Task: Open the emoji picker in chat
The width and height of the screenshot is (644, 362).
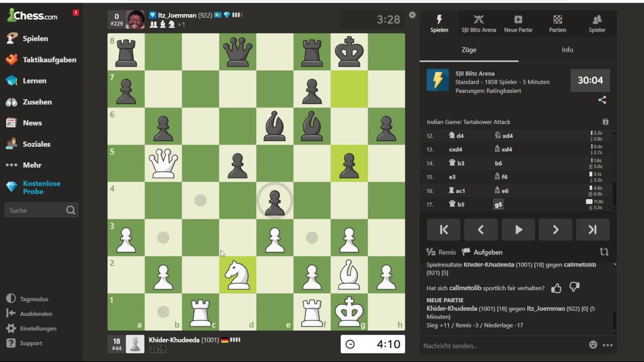Action: [x=593, y=345]
